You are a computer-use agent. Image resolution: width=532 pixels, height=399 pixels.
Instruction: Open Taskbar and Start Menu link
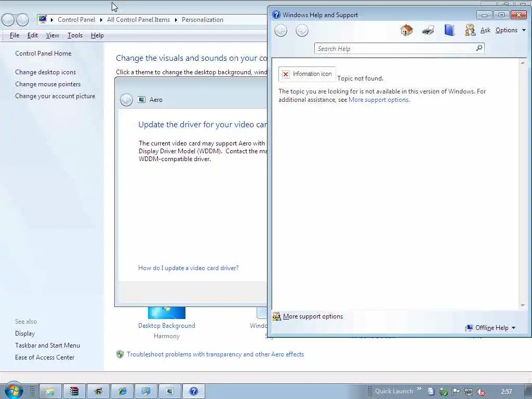47,345
